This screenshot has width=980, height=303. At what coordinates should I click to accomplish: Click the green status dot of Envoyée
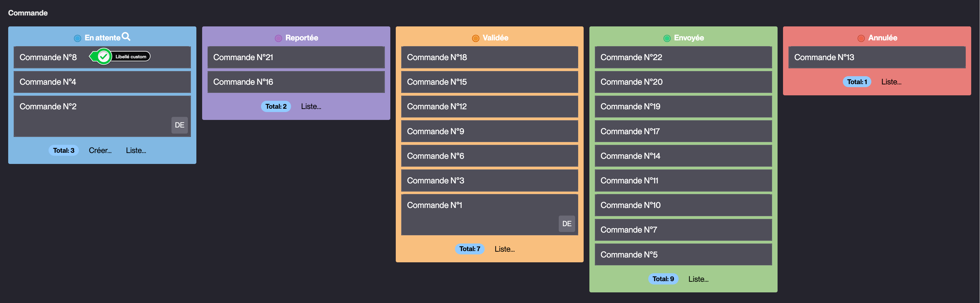pos(667,38)
